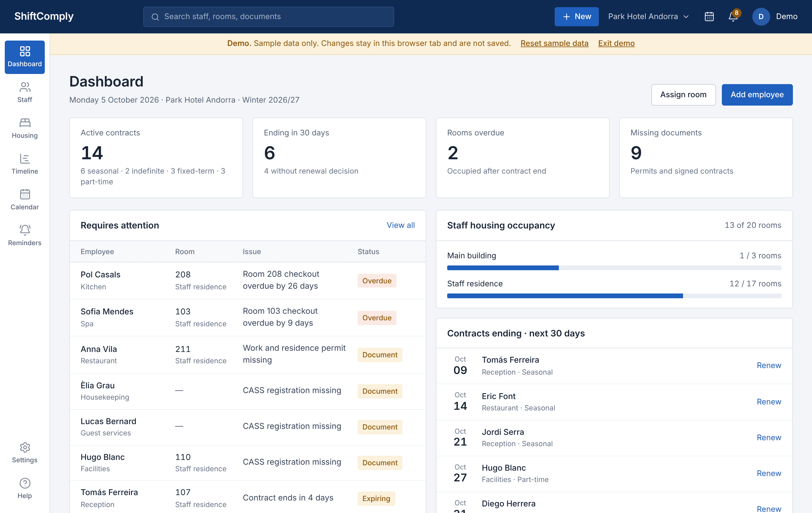
Task: Click the Active contracts card
Action: [156, 158]
